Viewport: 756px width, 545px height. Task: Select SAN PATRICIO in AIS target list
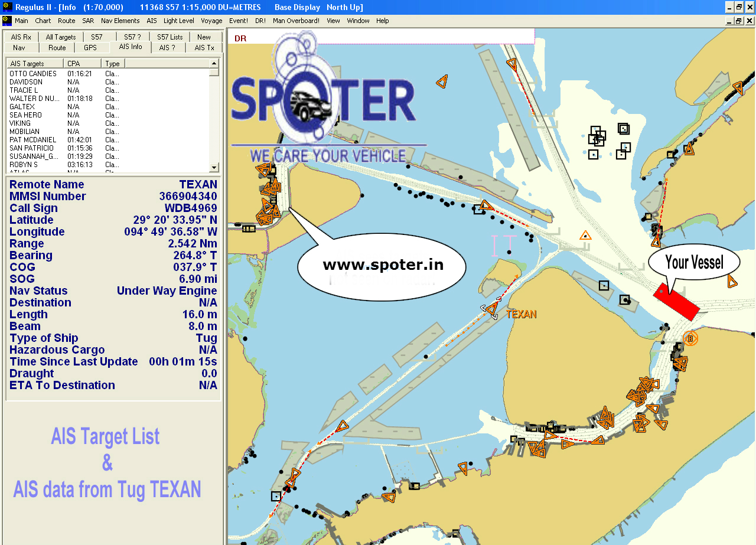(31, 148)
